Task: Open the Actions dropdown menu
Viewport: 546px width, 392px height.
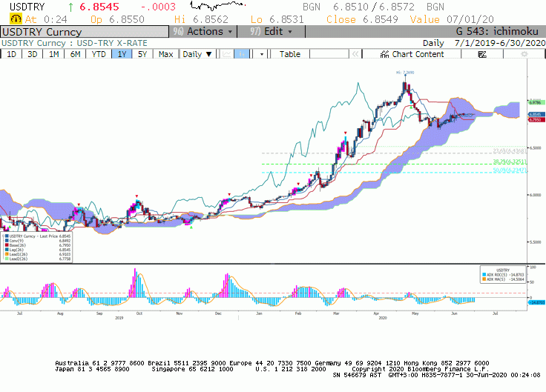Action: click(x=203, y=32)
